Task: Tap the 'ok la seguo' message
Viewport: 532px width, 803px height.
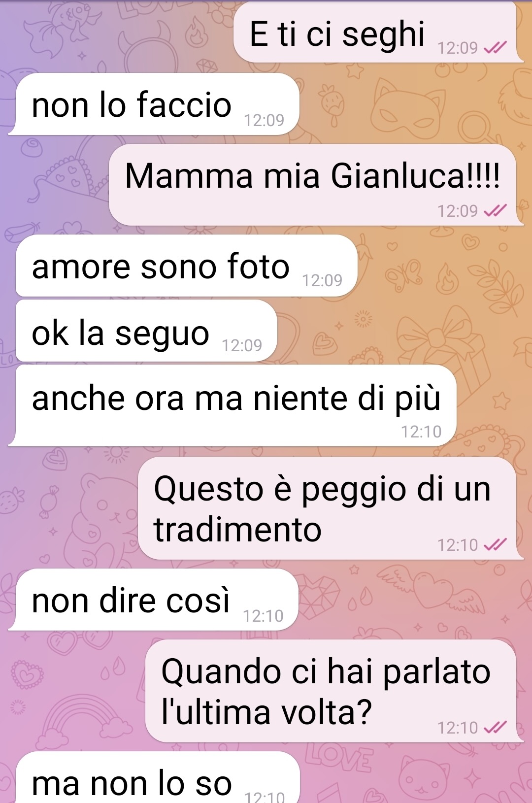Action: tap(146, 331)
